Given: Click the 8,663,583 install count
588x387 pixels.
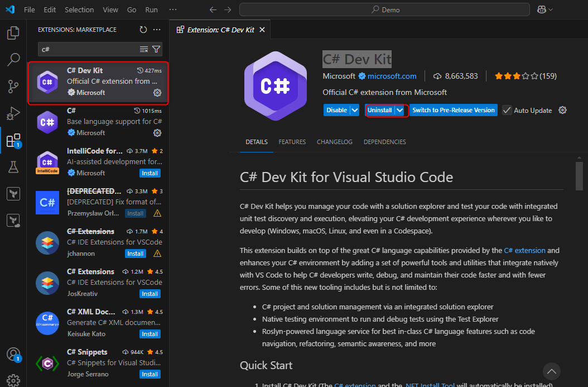Looking at the screenshot, I should (455, 76).
